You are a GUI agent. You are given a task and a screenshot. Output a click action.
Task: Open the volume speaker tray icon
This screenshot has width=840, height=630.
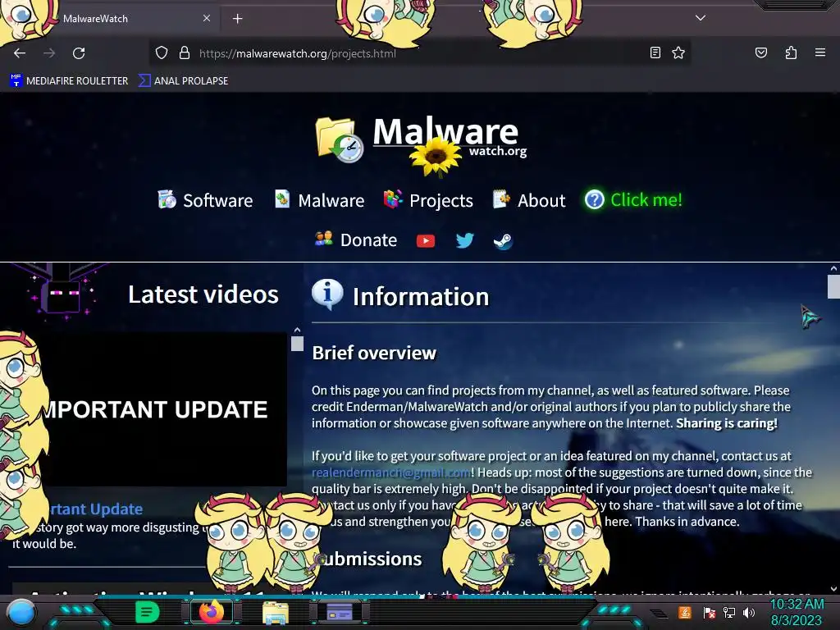click(749, 612)
